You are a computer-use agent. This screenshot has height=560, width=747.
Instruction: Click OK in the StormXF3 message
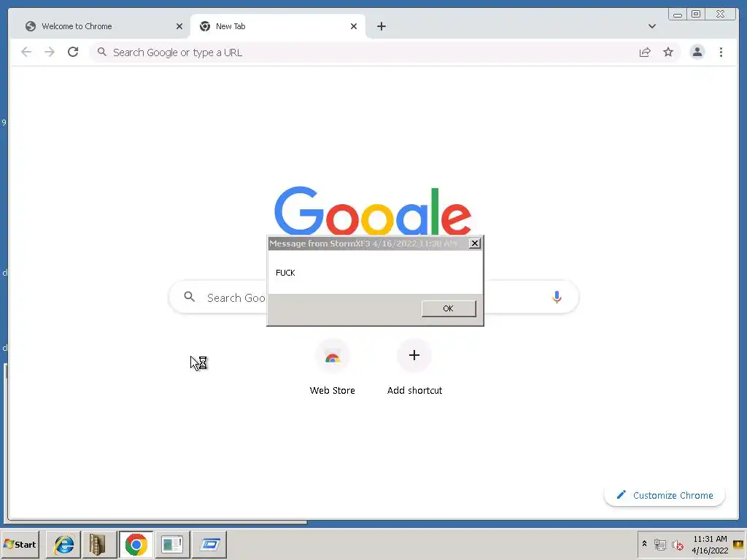pos(449,308)
